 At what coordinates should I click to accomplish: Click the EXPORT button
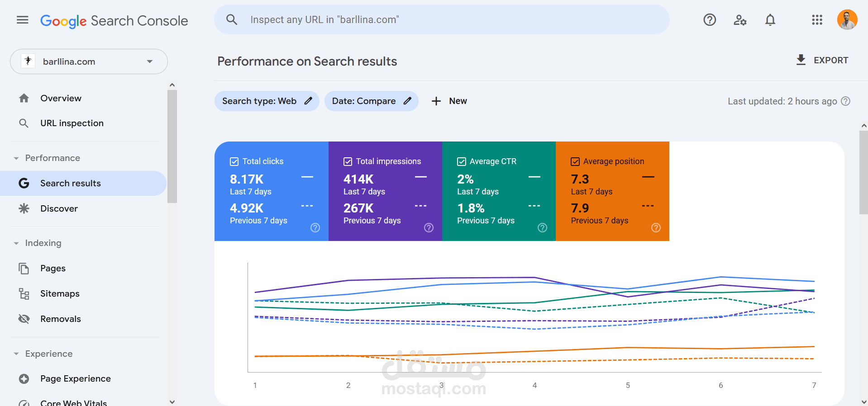click(x=822, y=60)
